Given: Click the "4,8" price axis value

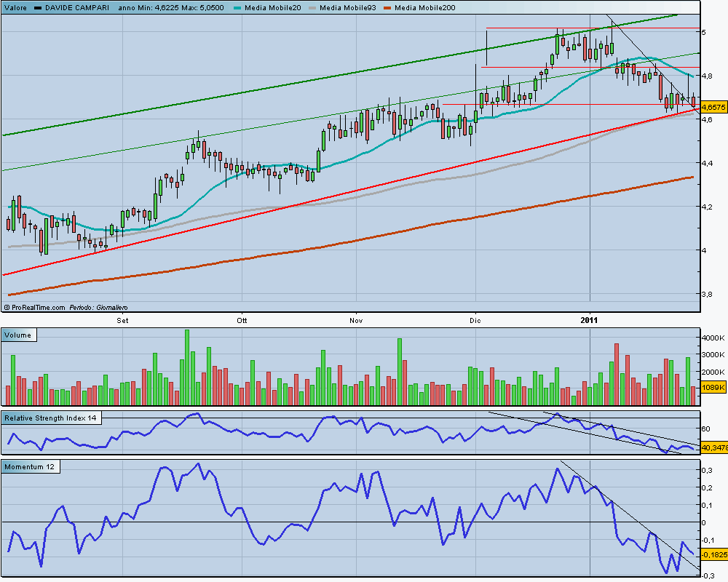Looking at the screenshot, I should click(x=707, y=76).
